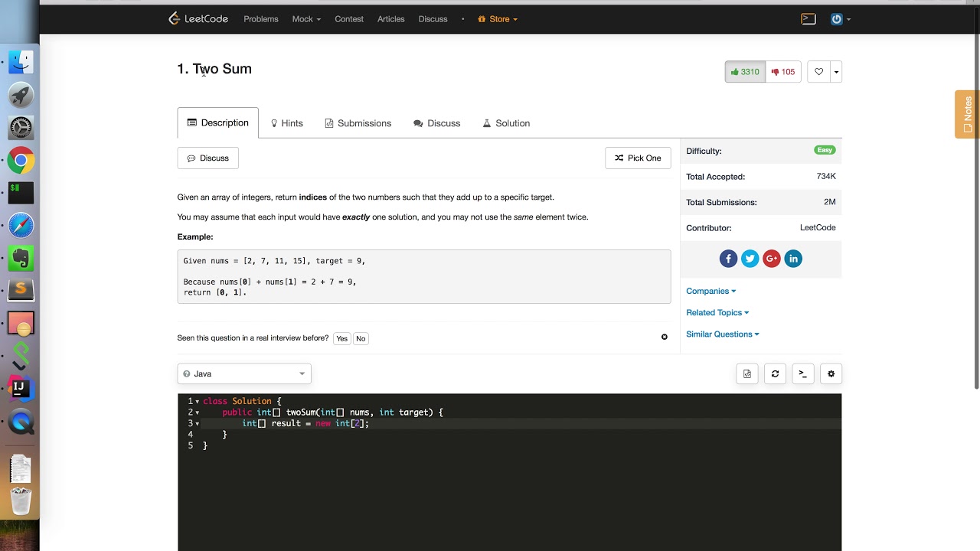Image resolution: width=980 pixels, height=551 pixels.
Task: Reset code with the refresh icon
Action: [775, 373]
